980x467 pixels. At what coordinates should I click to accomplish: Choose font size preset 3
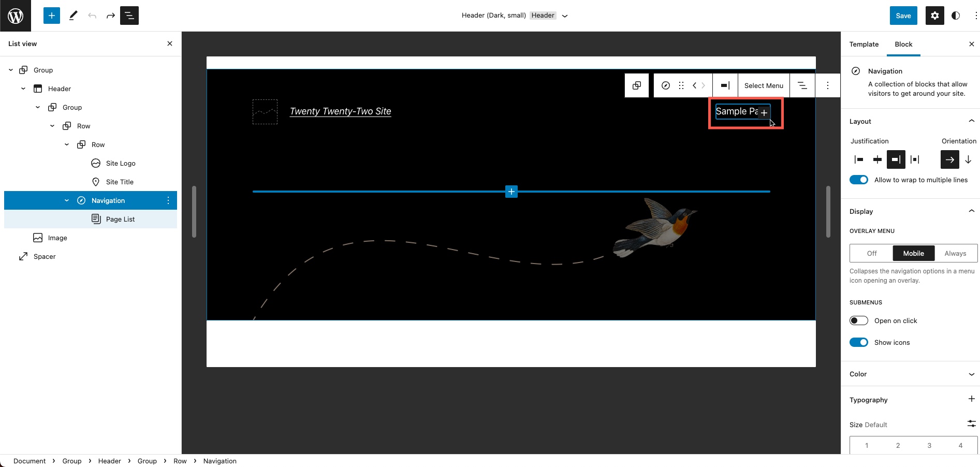[929, 445]
